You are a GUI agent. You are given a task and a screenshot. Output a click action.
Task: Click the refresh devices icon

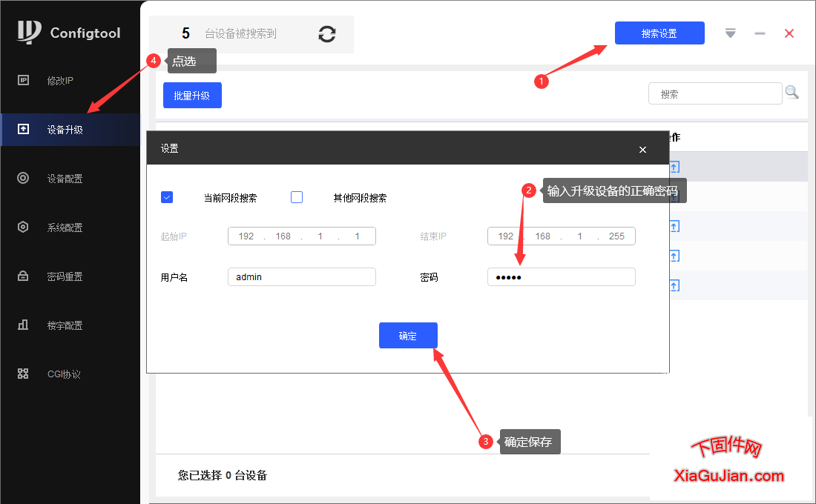326,33
